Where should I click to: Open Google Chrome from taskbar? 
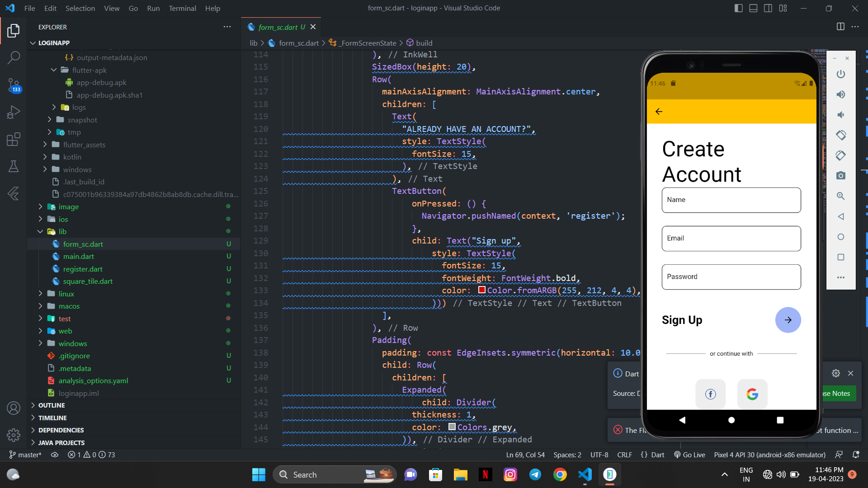click(x=560, y=474)
